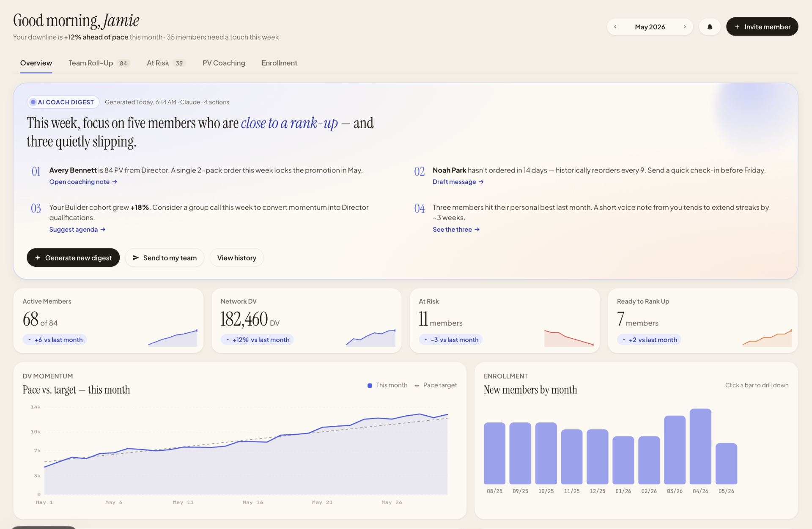Screen dimensions: 812x529
Task: Open View history
Action: (x=237, y=258)
